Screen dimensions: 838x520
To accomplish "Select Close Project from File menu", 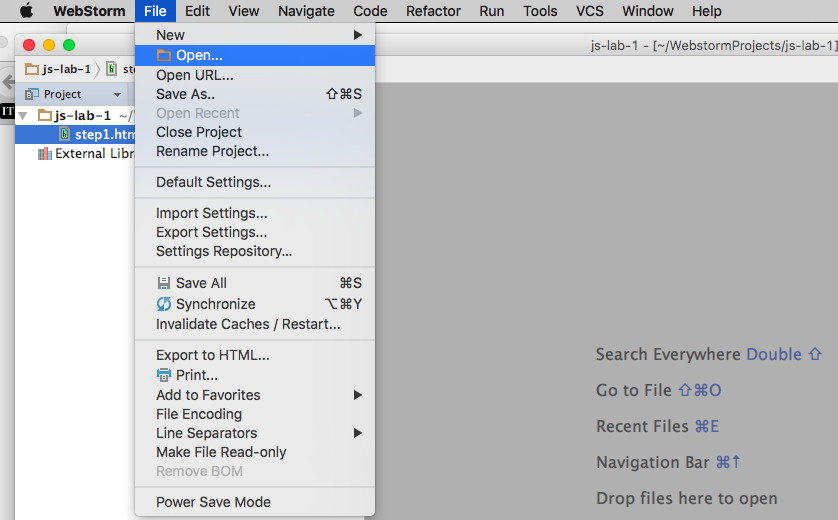I will (199, 132).
